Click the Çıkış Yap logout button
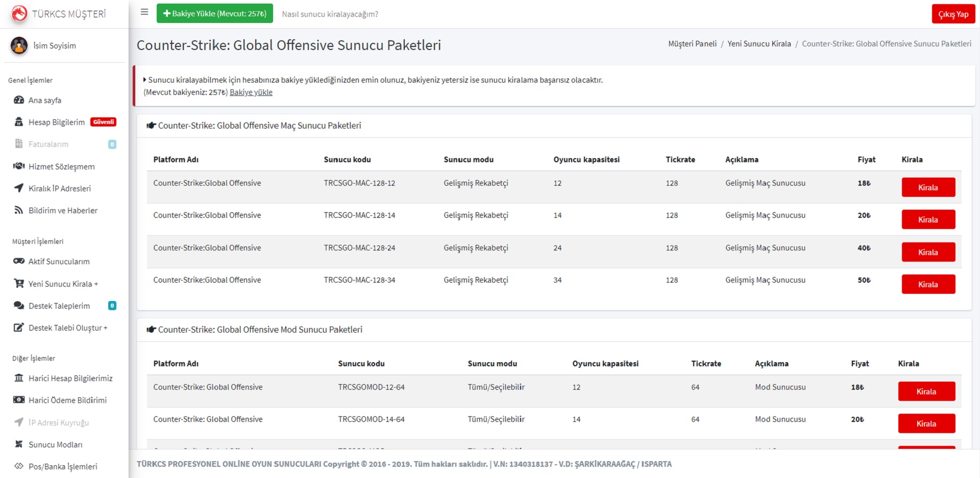Screen dimensions: 980x478 953,14
